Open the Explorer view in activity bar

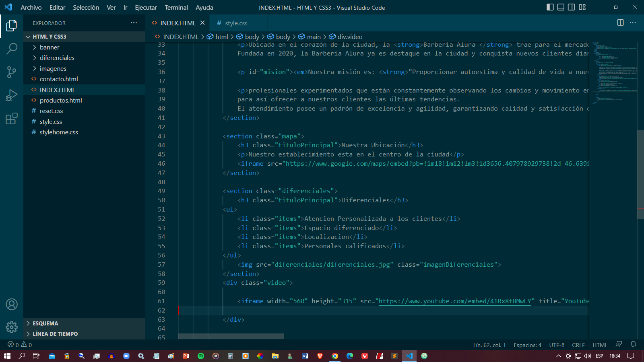[12, 26]
